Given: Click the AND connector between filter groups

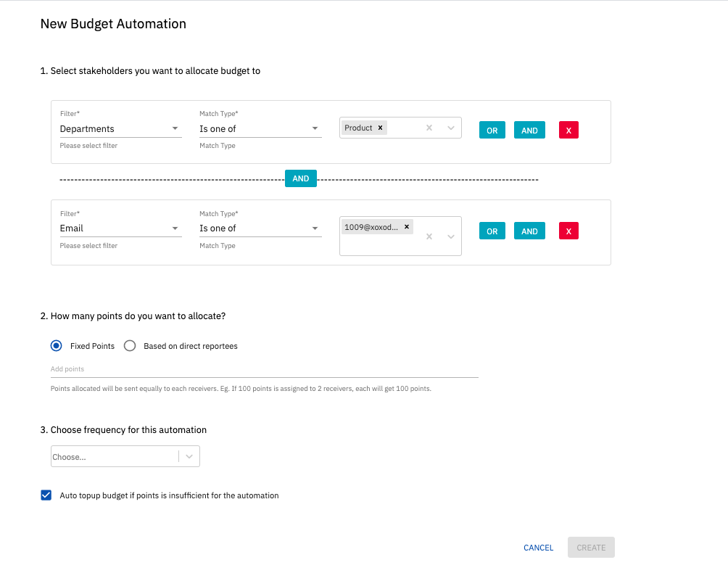Looking at the screenshot, I should coord(301,178).
